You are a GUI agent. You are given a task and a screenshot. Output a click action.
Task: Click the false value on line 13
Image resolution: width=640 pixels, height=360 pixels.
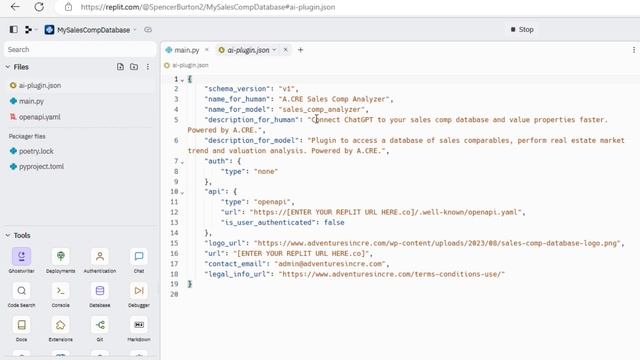tap(334, 222)
